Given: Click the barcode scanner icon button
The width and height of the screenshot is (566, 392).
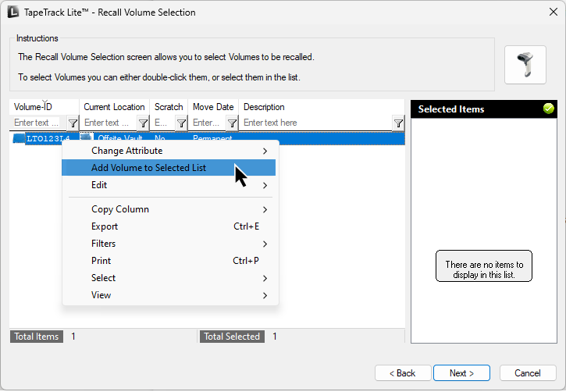Looking at the screenshot, I should (x=525, y=65).
